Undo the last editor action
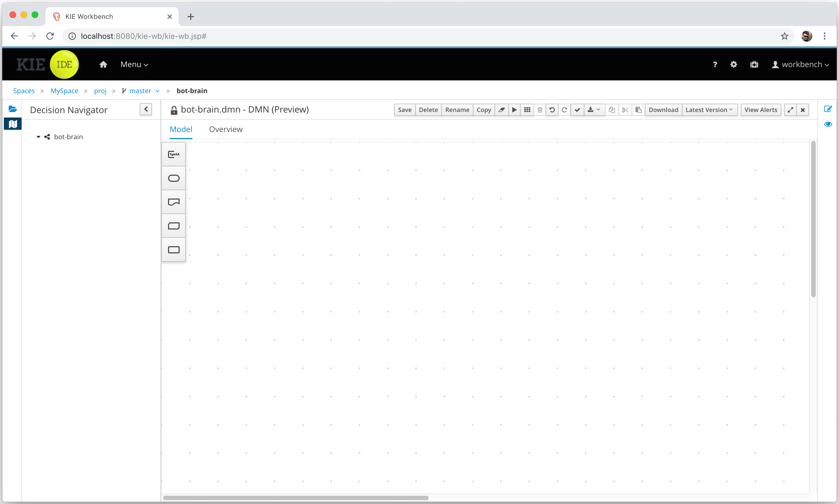 (x=552, y=110)
